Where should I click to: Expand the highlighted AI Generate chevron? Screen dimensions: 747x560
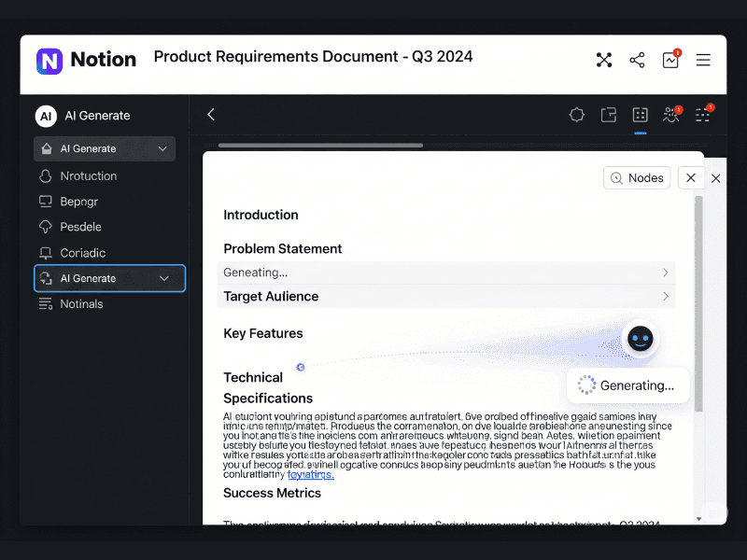[x=164, y=278]
